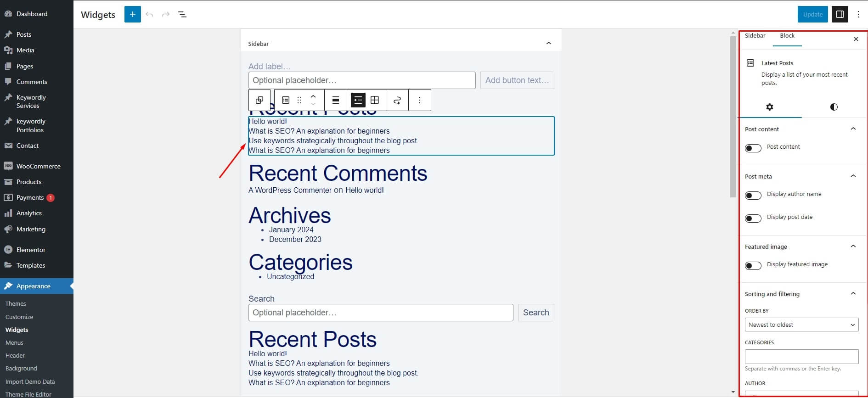Collapse the Post meta section
The image size is (868, 398).
tap(853, 176)
